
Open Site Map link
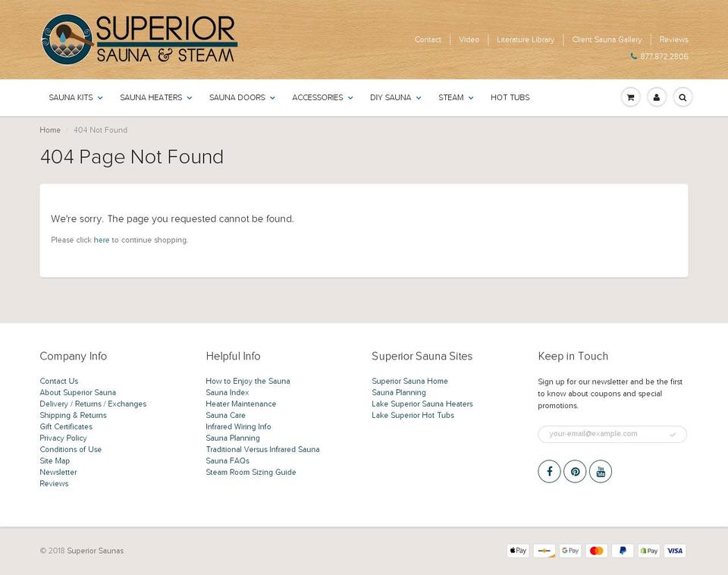pos(55,460)
